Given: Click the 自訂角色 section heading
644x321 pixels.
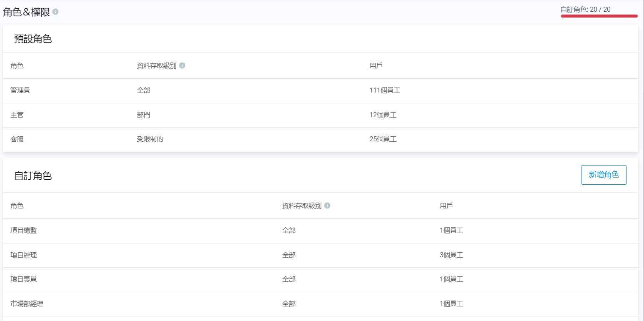Looking at the screenshot, I should [x=33, y=176].
